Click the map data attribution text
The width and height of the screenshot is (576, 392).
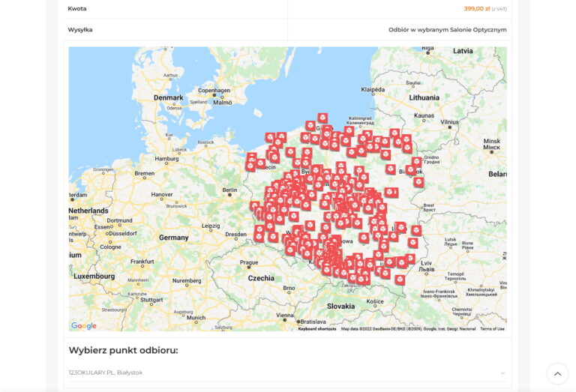(x=408, y=328)
